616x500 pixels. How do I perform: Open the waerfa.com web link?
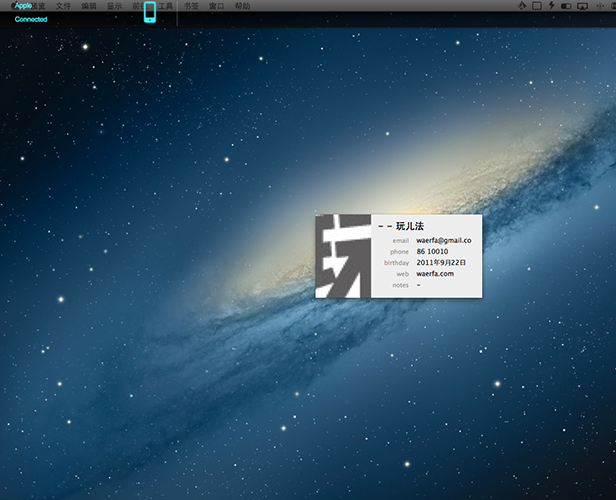(x=435, y=273)
